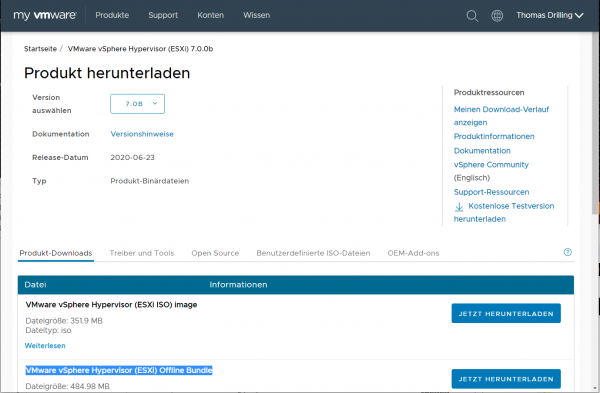Click the Datei column header
This screenshot has width=600, height=393.
coord(35,285)
